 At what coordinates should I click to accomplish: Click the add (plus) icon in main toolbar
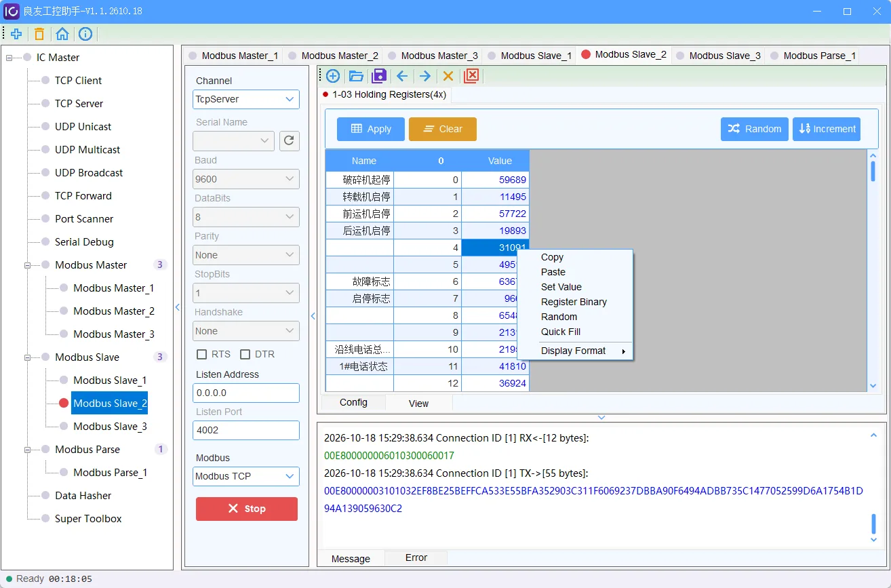[16, 34]
